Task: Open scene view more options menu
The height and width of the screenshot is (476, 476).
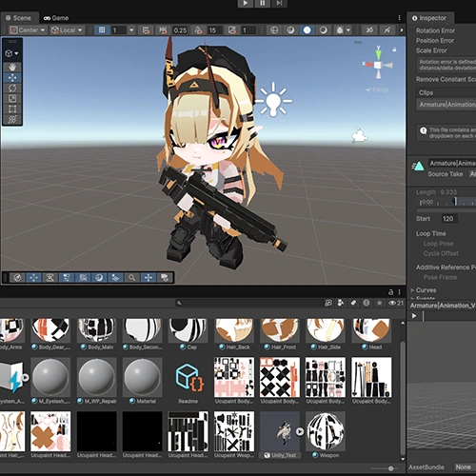Action: pyautogui.click(x=399, y=18)
